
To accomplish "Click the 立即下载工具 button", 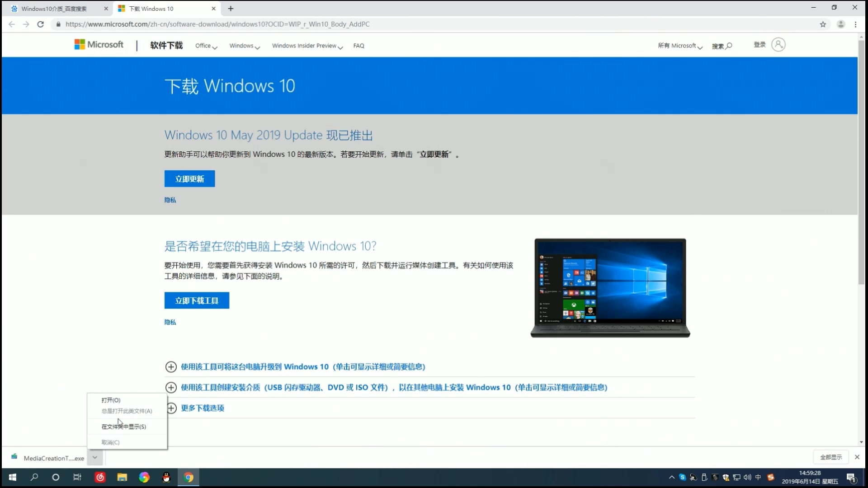I will pos(196,300).
